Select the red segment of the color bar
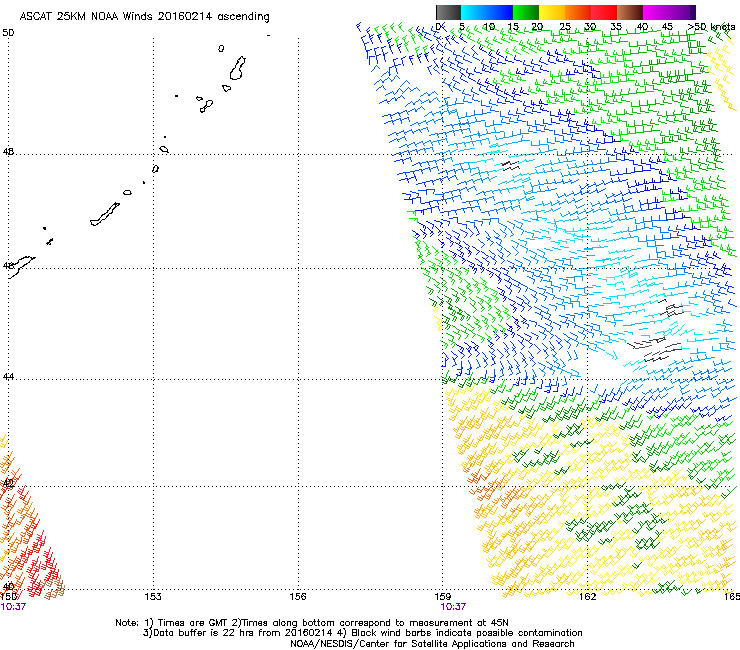Screen dimensions: 740x650 pos(604,12)
